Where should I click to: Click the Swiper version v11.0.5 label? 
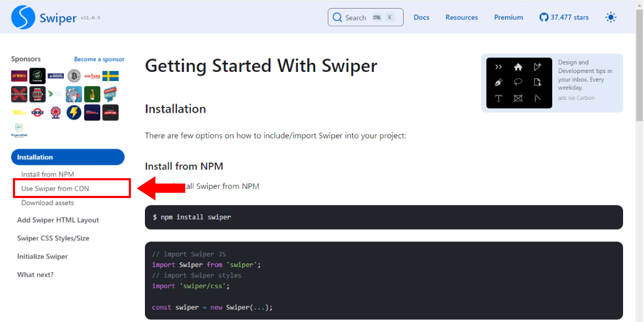pos(90,18)
